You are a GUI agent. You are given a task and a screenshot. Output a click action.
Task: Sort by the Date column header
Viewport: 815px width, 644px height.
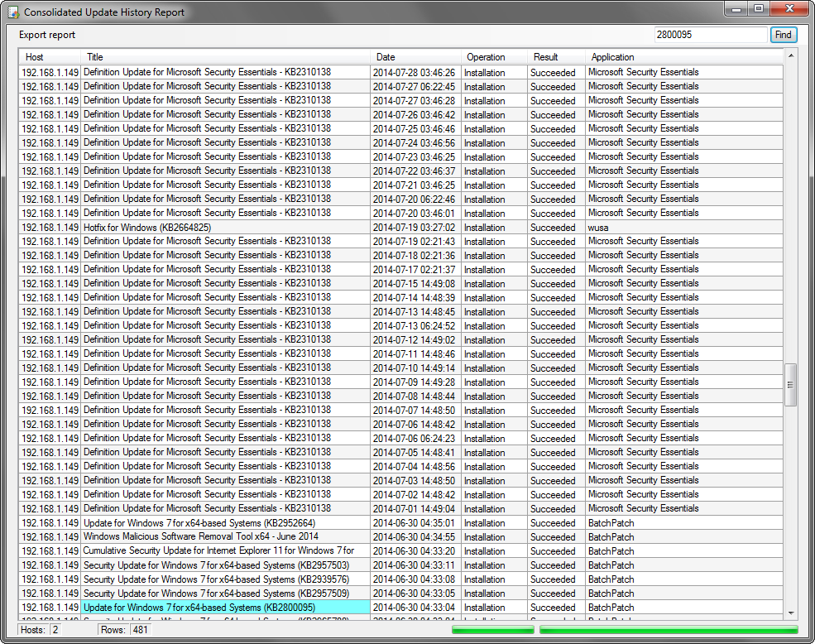point(415,57)
